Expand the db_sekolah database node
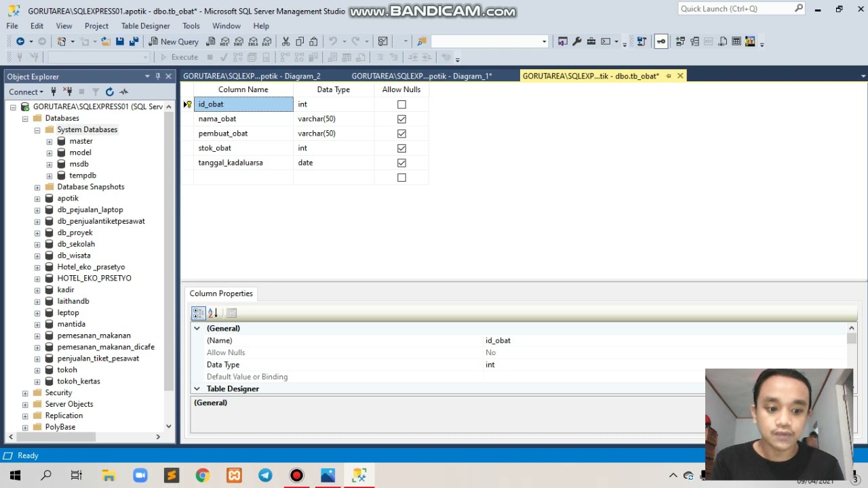The width and height of the screenshot is (868, 488). [x=37, y=244]
